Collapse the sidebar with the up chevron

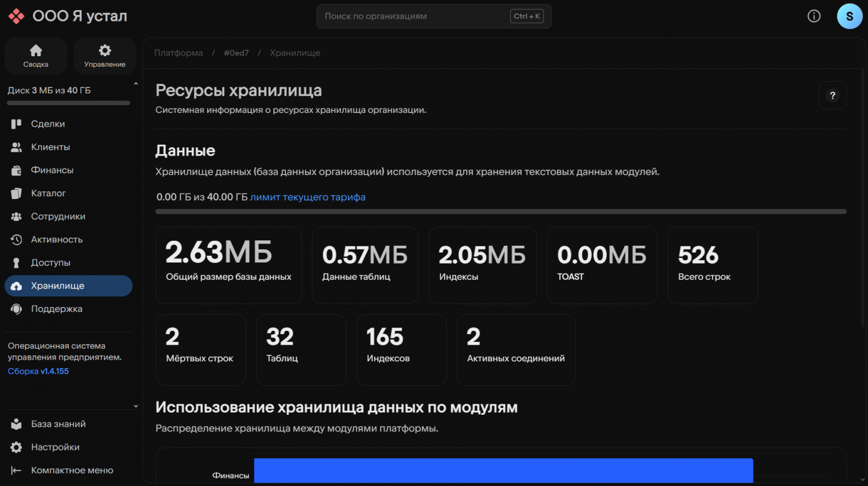(x=136, y=84)
